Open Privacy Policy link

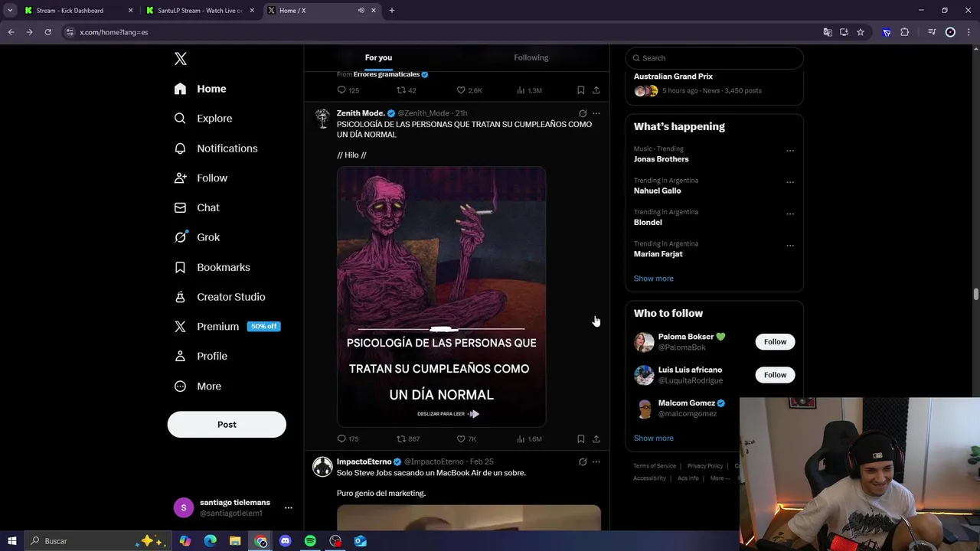point(705,466)
